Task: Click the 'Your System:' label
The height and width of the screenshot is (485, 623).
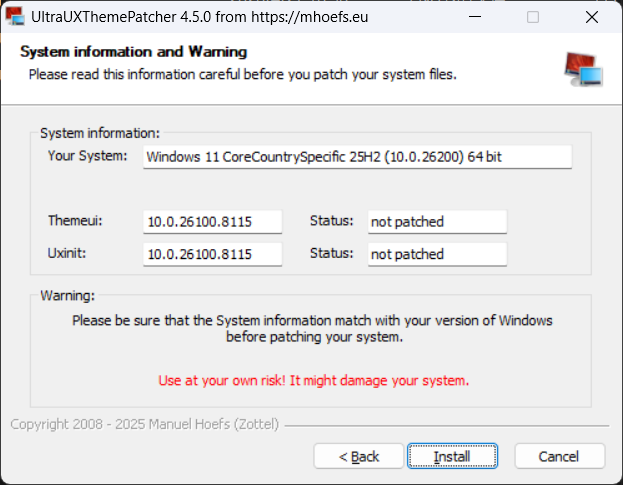Action: 88,156
